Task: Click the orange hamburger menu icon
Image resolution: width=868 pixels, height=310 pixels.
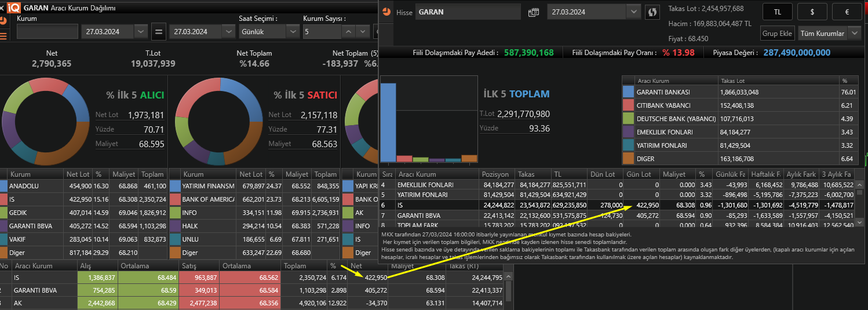Action: pyautogui.click(x=3, y=36)
